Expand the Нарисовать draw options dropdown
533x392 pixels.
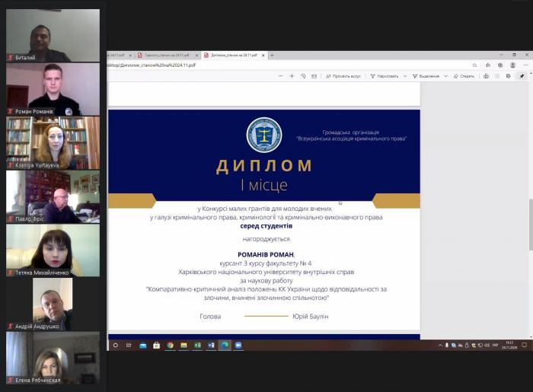pos(404,76)
